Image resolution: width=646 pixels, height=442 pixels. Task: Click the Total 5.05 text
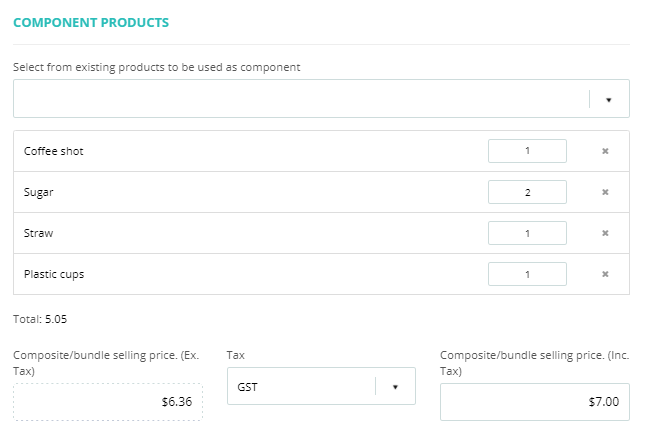click(41, 321)
